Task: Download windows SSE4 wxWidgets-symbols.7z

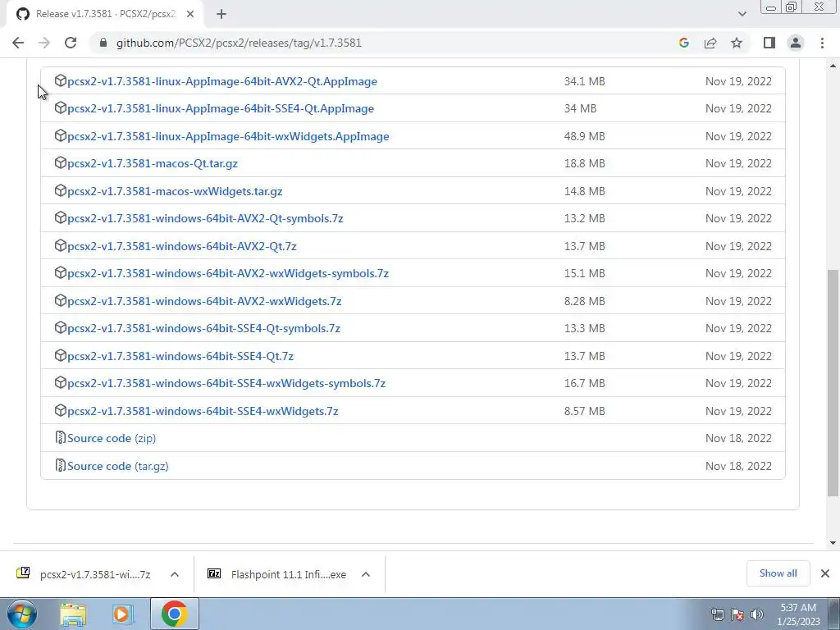Action: [x=226, y=384]
